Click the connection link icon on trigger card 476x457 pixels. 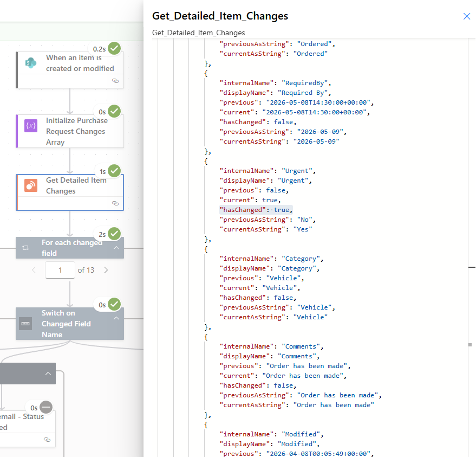115,81
